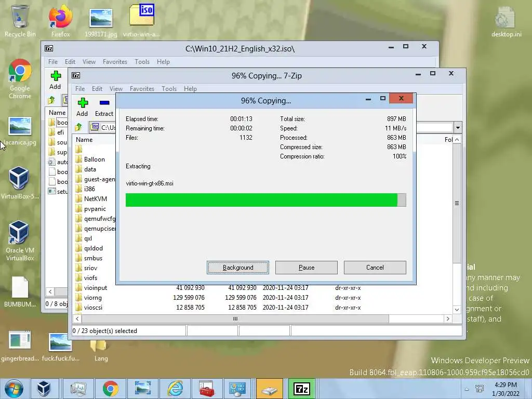Pause the file extraction
This screenshot has height=399, width=532.
click(307, 268)
